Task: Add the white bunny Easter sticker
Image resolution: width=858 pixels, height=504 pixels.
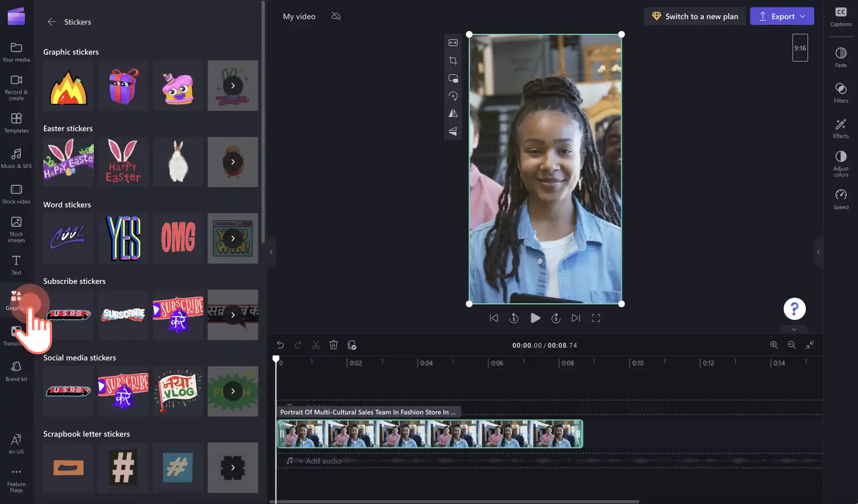Action: pos(178,162)
